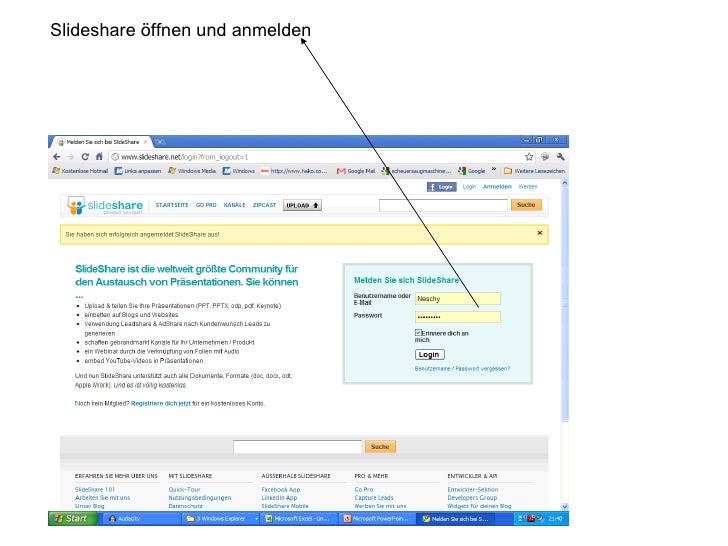Switch to Microsoft Excel in the taskbar

(x=299, y=519)
